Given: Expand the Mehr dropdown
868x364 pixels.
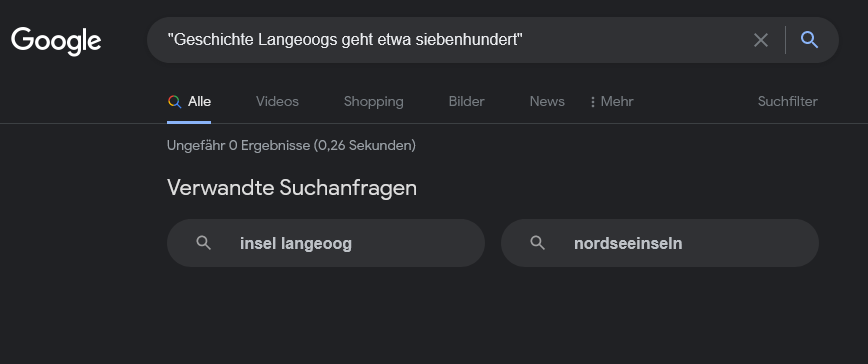Looking at the screenshot, I should (x=611, y=102).
